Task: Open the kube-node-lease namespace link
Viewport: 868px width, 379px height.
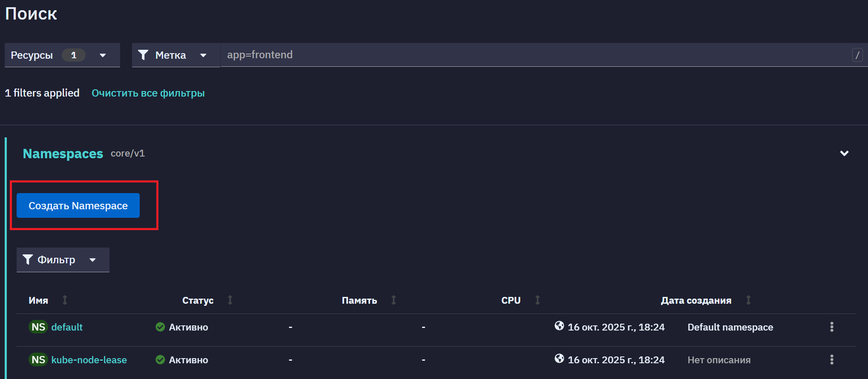Action: coord(89,360)
